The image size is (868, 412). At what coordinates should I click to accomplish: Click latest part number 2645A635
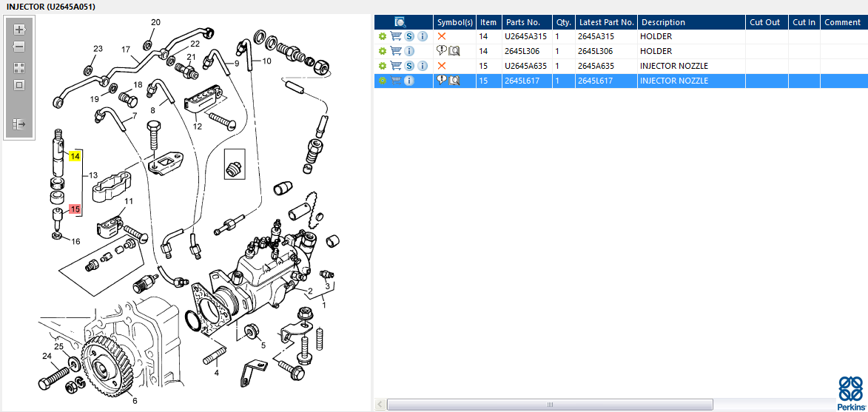coord(596,67)
